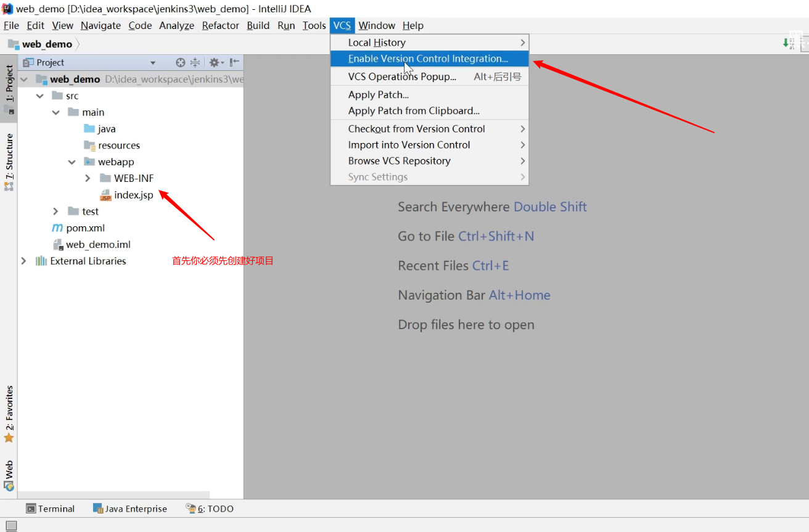The width and height of the screenshot is (809, 532).
Task: Select web_demo.iml in the project tree
Action: tap(98, 245)
